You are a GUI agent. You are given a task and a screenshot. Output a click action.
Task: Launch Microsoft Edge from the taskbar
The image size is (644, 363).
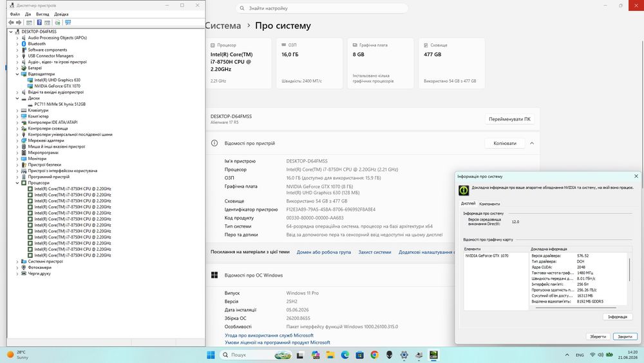coord(345,355)
